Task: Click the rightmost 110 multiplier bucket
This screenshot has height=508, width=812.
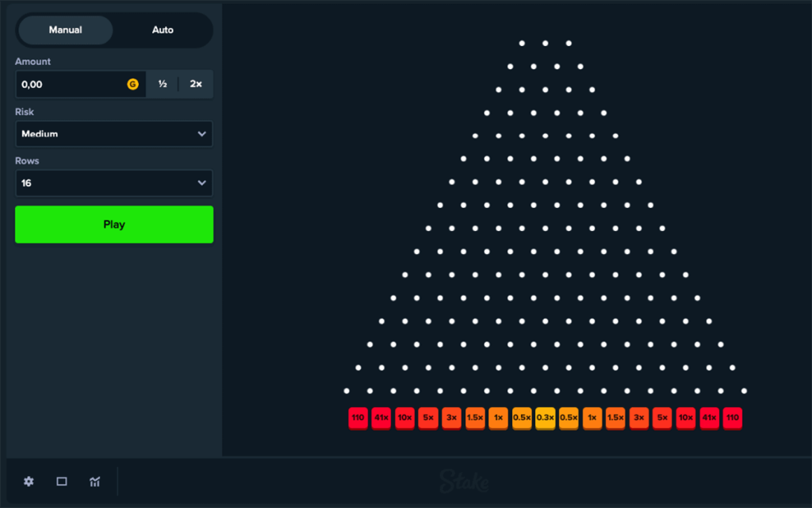Action: 732,418
